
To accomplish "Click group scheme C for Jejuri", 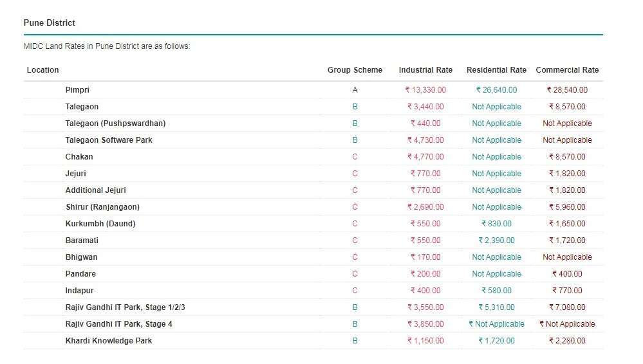I will point(355,174).
